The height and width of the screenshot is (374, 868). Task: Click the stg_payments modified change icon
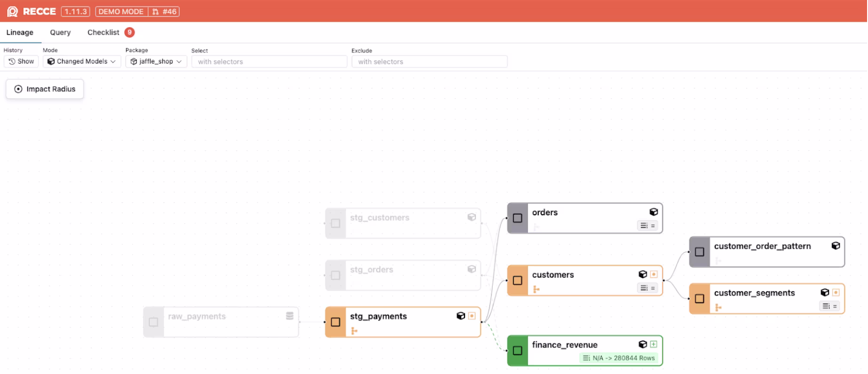(472, 316)
